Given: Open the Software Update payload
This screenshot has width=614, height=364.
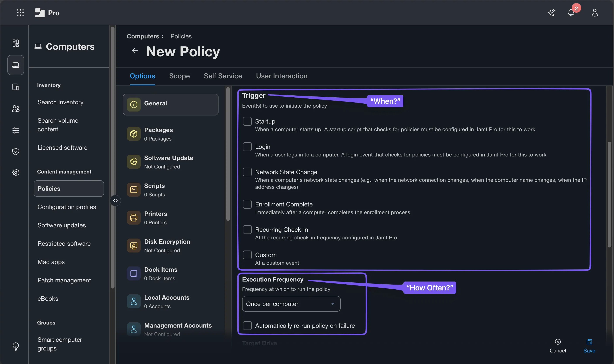Looking at the screenshot, I should (170, 162).
